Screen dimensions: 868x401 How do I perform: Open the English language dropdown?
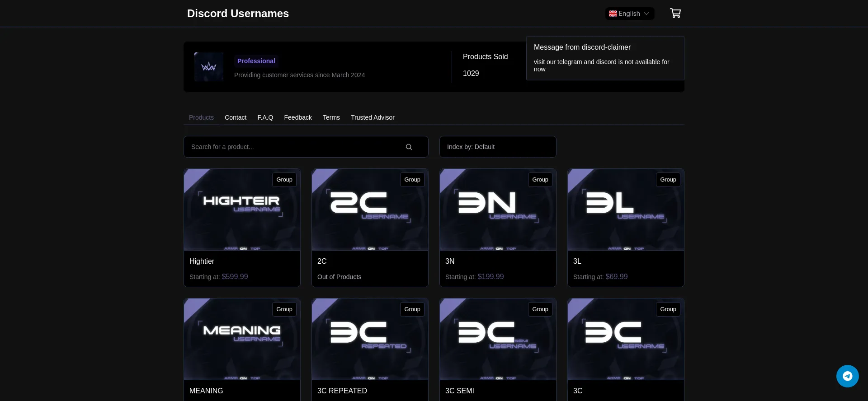coord(630,14)
